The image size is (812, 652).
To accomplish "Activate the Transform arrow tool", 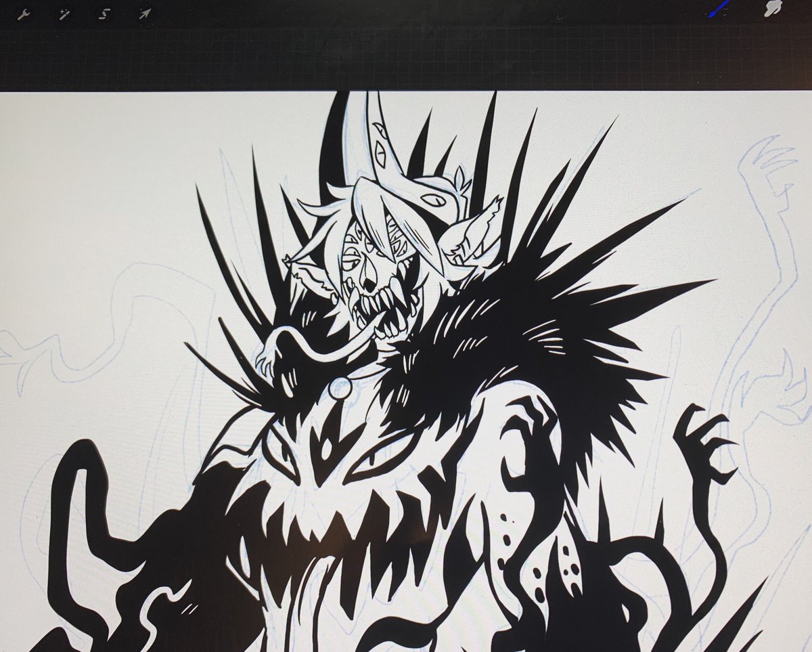I will pyautogui.click(x=144, y=13).
